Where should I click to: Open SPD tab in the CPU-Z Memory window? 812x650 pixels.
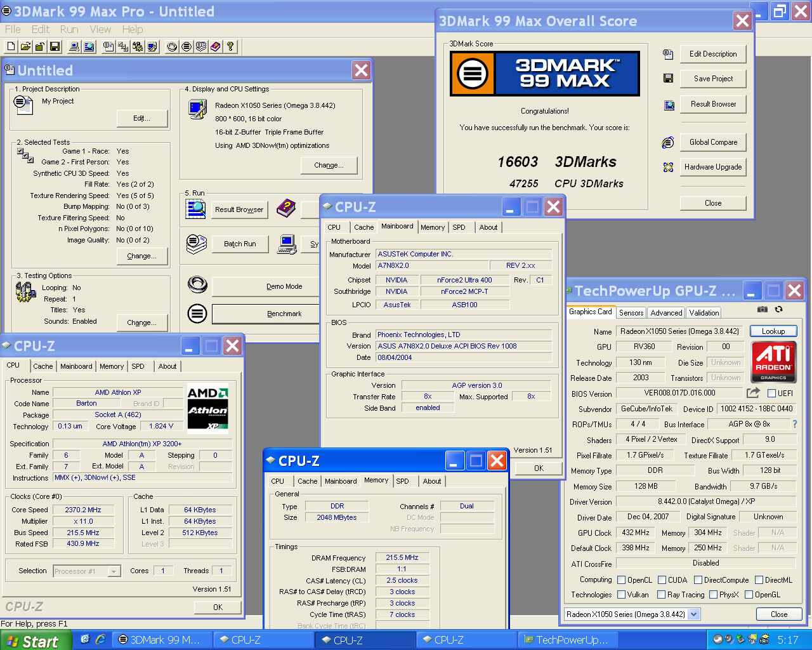[x=402, y=481]
